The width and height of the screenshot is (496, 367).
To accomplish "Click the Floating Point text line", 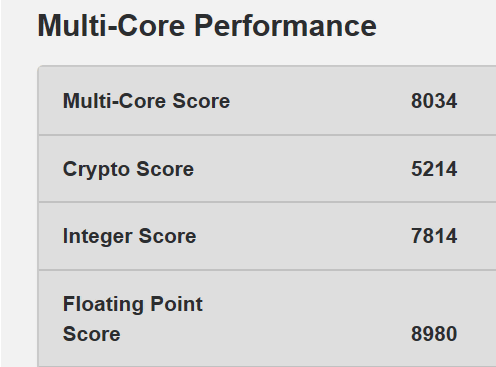I will point(133,304).
